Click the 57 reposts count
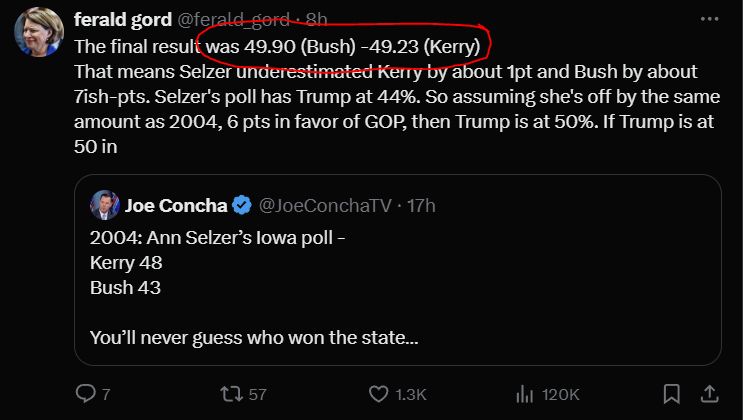Image resolution: width=743 pixels, height=420 pixels. click(x=257, y=394)
